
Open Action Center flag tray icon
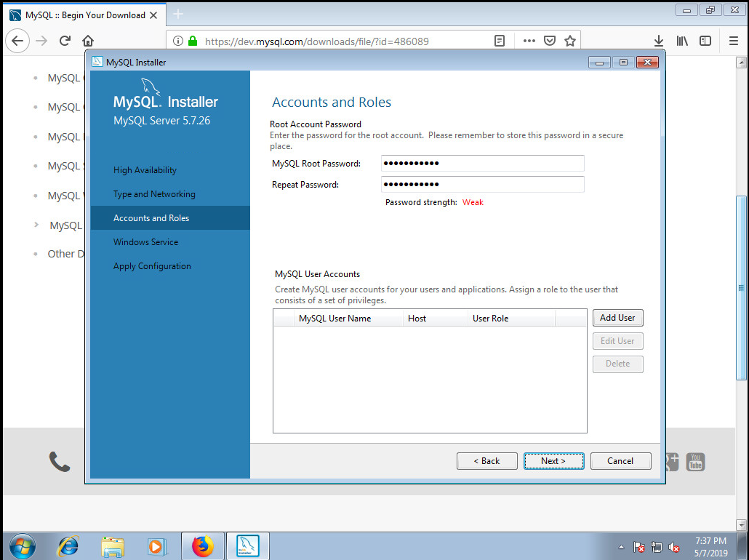click(638, 547)
